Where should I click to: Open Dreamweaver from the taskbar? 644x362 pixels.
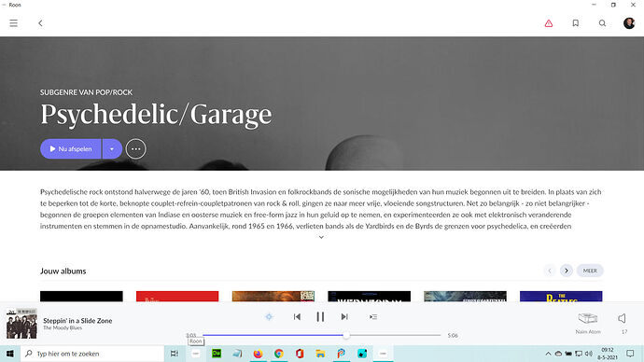point(216,354)
